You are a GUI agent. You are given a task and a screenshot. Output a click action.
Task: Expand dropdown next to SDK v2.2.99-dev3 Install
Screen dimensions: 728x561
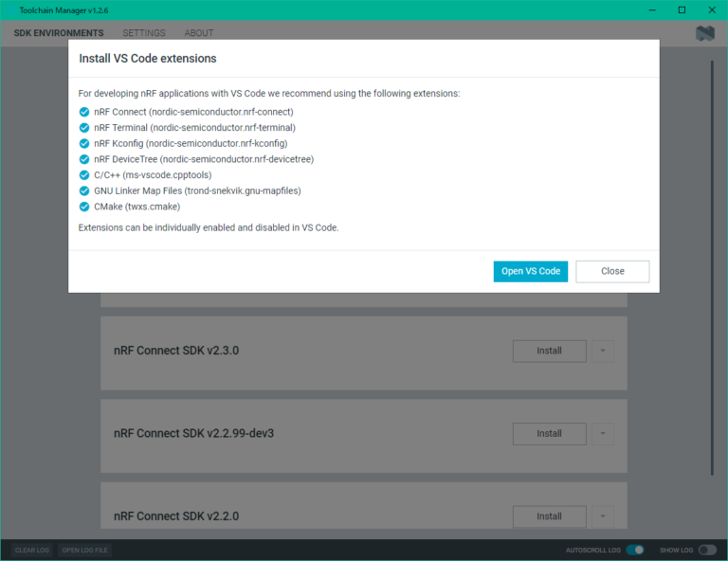tap(603, 434)
